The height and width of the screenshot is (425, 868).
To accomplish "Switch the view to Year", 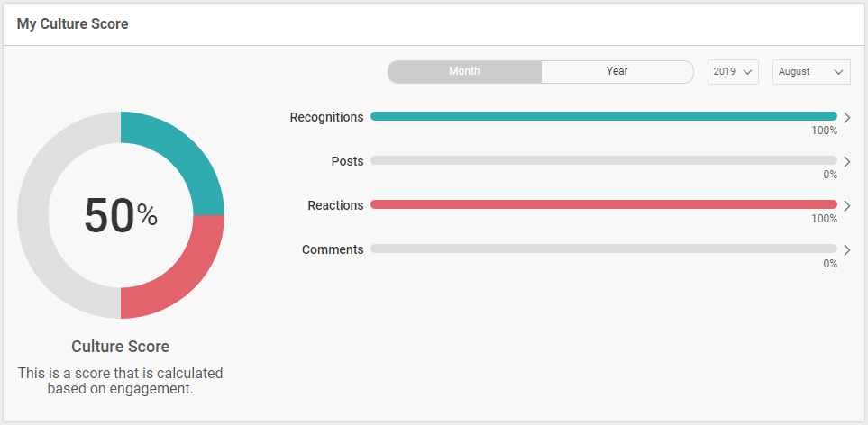I will [x=617, y=72].
